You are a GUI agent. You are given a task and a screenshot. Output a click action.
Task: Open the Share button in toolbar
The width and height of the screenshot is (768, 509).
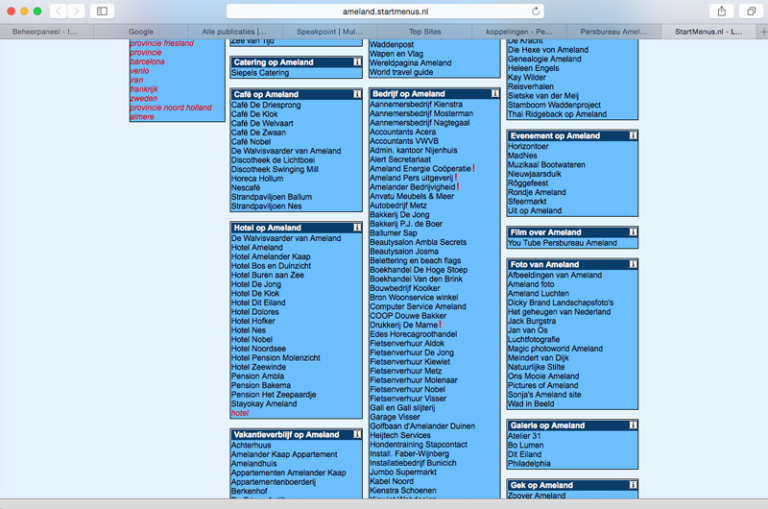(721, 11)
